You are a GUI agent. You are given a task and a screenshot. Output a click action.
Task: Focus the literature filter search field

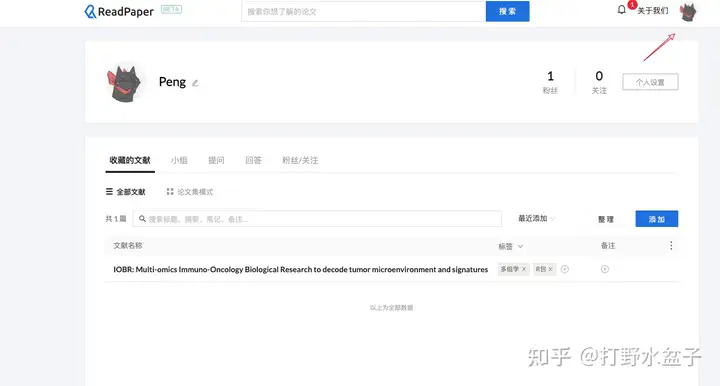(x=317, y=219)
